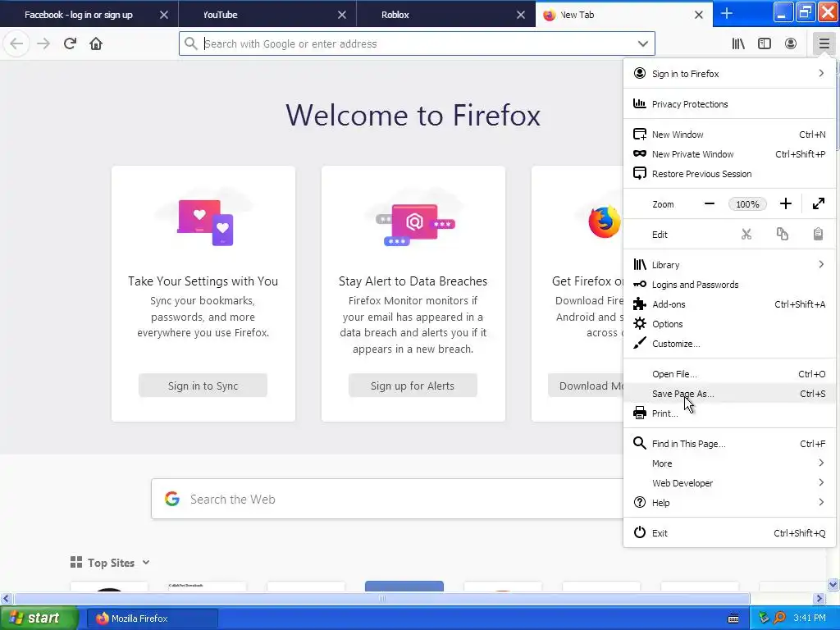Viewport: 840px width, 630px height.
Task: Open the Library toolbar icon
Action: tap(738, 43)
